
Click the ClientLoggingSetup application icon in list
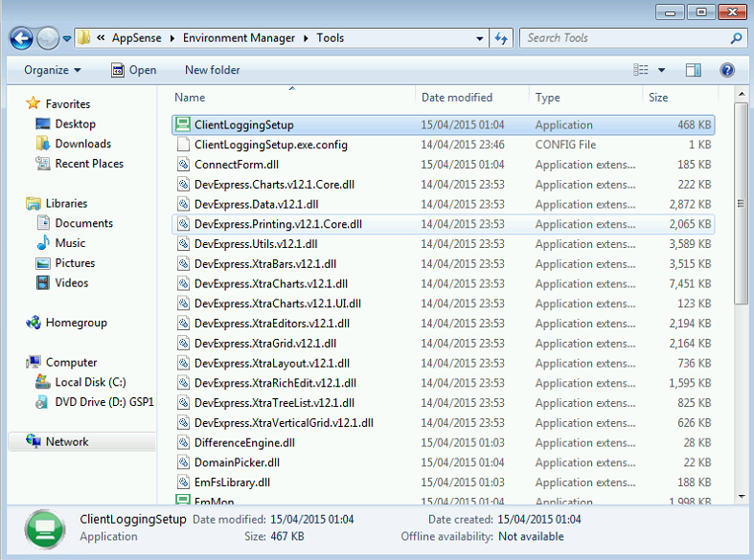(183, 124)
